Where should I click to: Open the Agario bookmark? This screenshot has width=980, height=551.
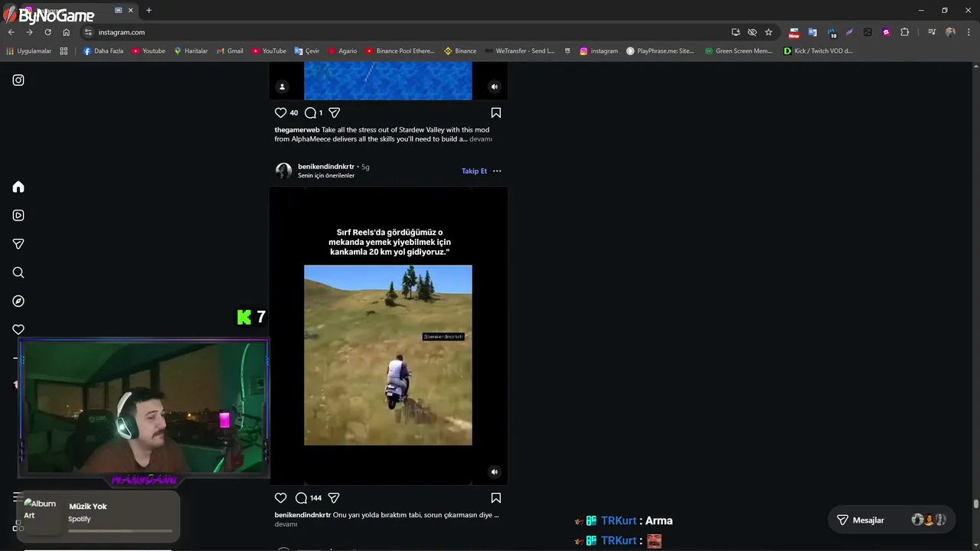(342, 51)
